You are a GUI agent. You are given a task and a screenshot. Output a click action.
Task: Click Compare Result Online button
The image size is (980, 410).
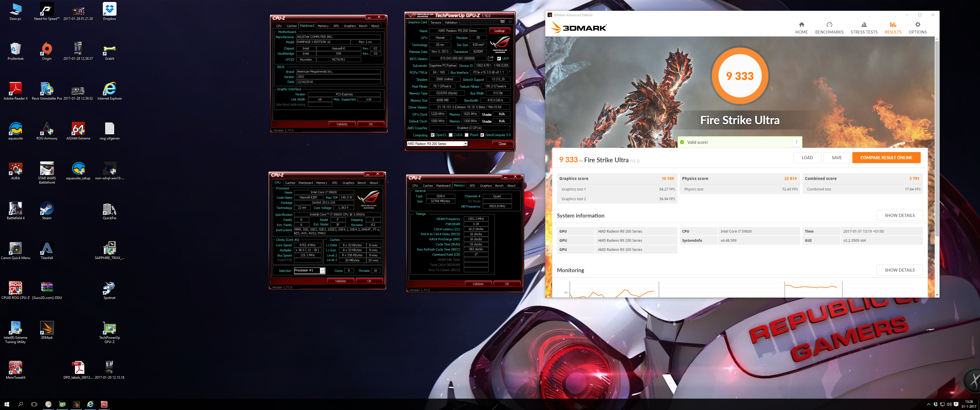886,157
